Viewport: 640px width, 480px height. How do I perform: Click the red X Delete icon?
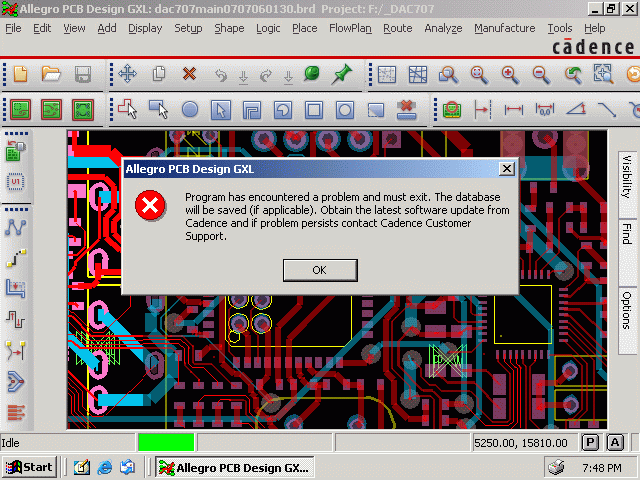pyautogui.click(x=189, y=74)
